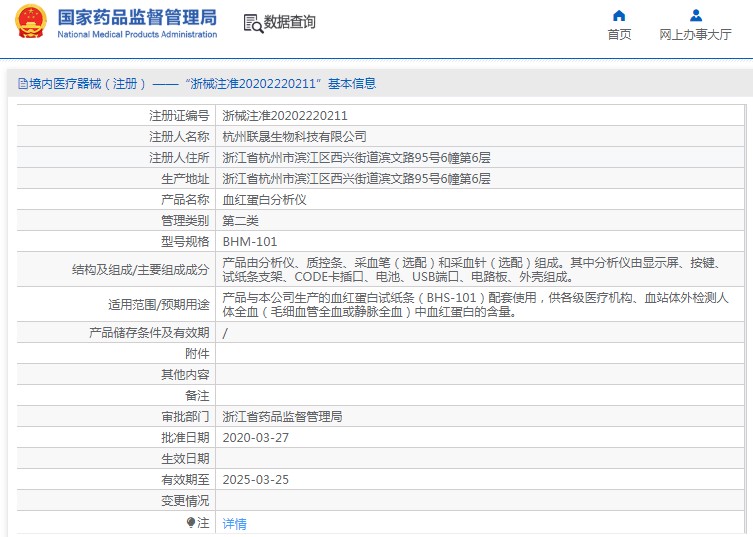Click the 审批部门 row label

tap(185, 417)
